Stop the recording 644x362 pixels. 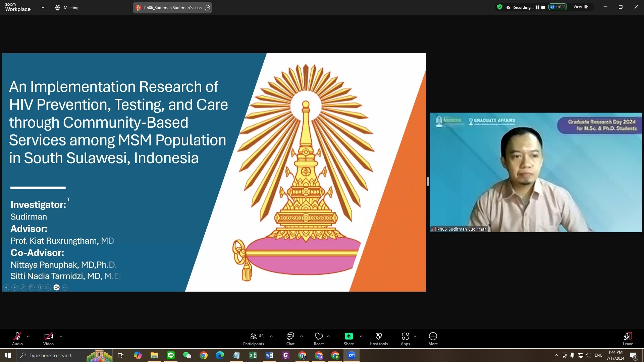pos(543,7)
